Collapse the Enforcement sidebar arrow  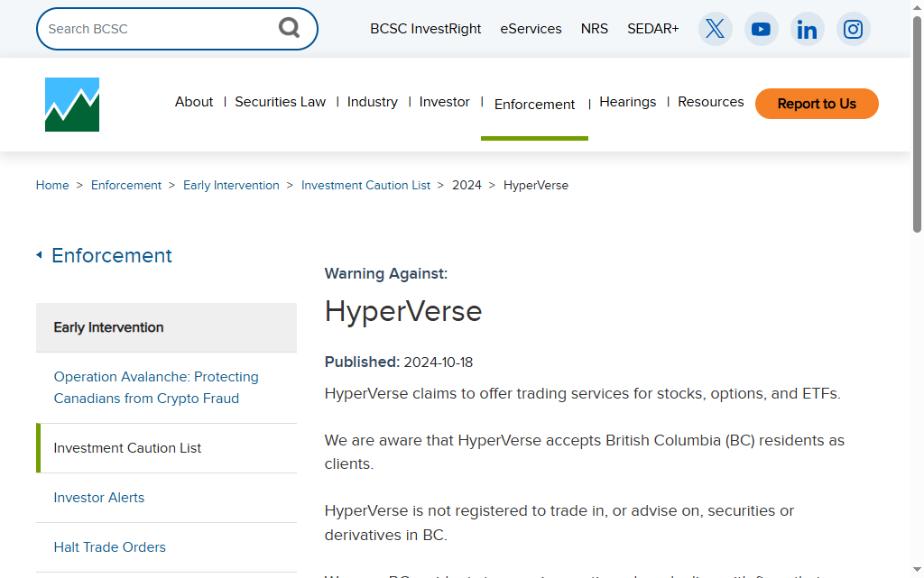(39, 255)
